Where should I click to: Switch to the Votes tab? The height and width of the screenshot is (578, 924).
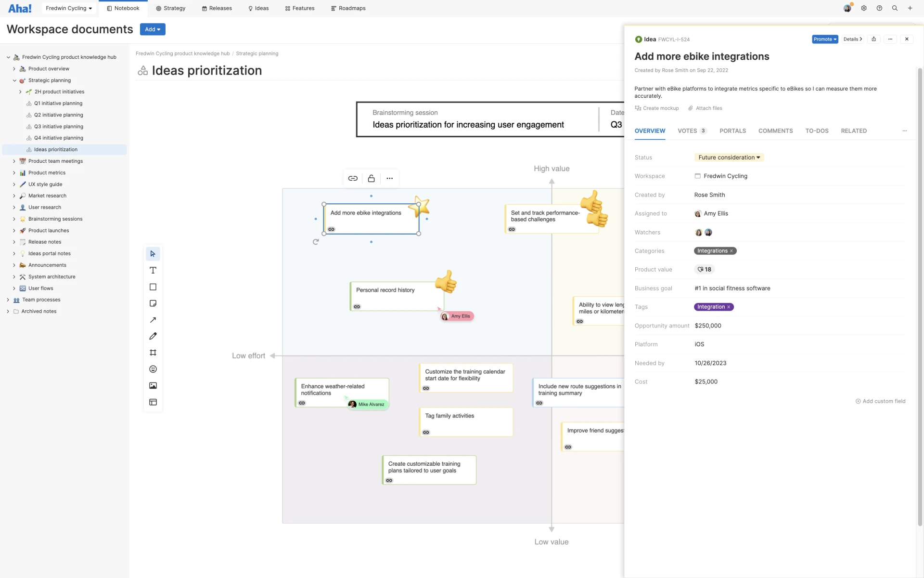(x=691, y=131)
